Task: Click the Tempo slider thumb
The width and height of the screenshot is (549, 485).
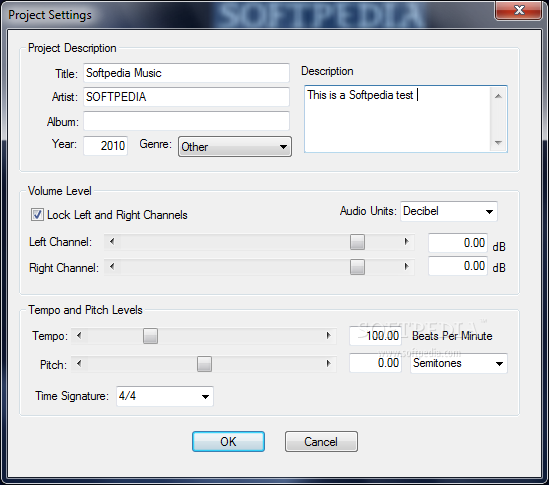Action: coord(150,336)
